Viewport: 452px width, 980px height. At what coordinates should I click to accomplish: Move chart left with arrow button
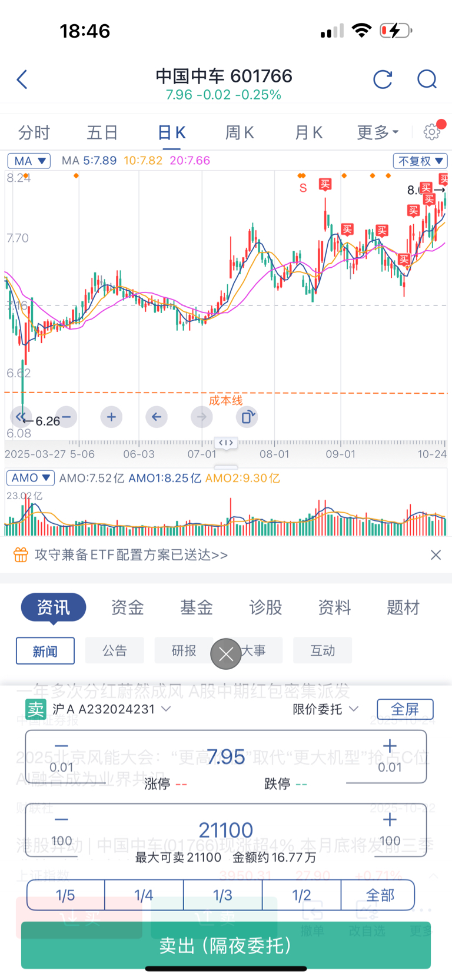tap(157, 417)
